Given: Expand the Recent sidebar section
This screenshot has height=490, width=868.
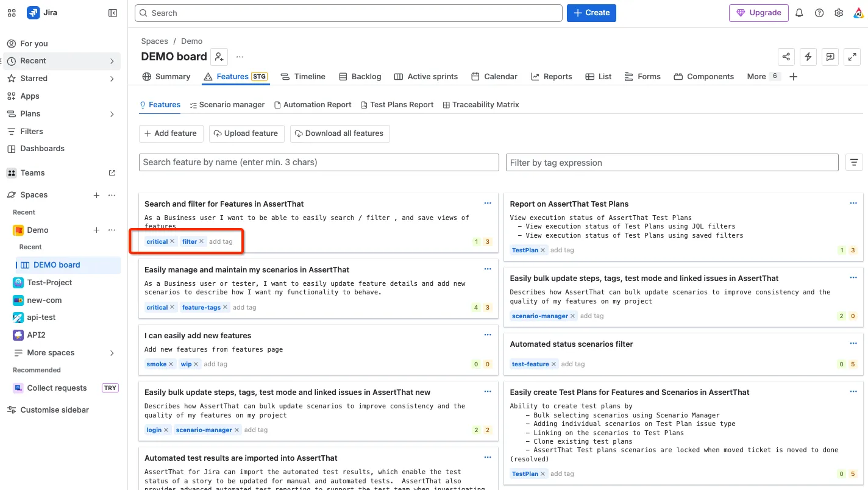Looking at the screenshot, I should pos(112,61).
